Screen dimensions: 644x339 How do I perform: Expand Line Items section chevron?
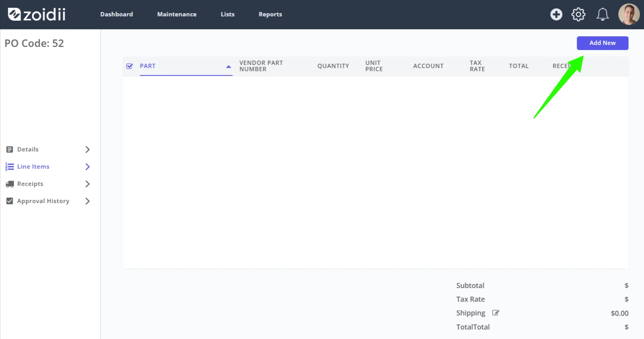pyautogui.click(x=88, y=167)
